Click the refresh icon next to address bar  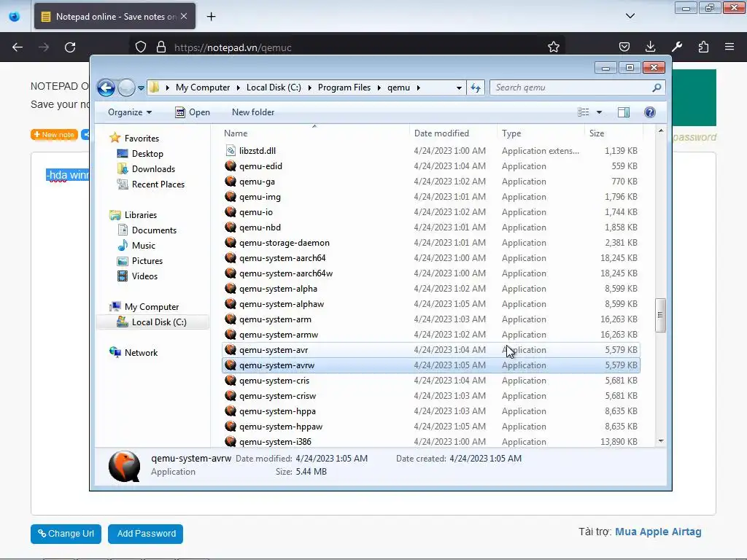click(x=476, y=87)
